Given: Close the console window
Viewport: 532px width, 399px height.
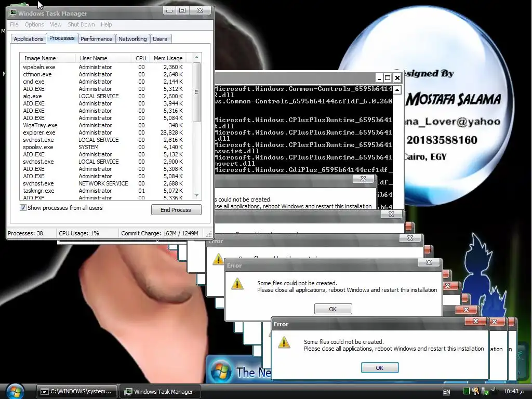Looking at the screenshot, I should click(397, 78).
